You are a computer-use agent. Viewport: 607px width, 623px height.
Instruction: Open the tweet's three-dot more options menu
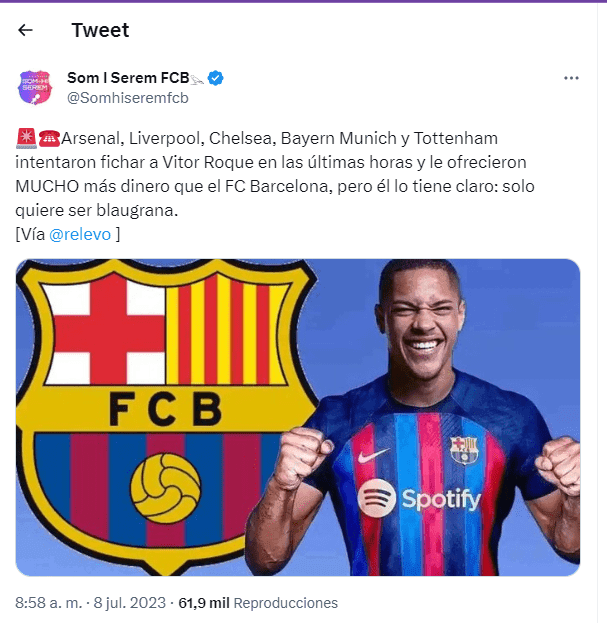(571, 78)
